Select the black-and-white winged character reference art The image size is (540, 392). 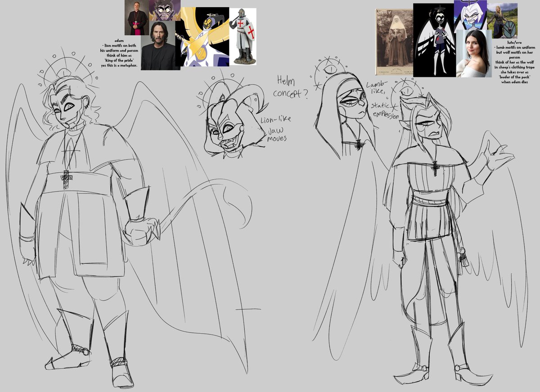point(434,40)
